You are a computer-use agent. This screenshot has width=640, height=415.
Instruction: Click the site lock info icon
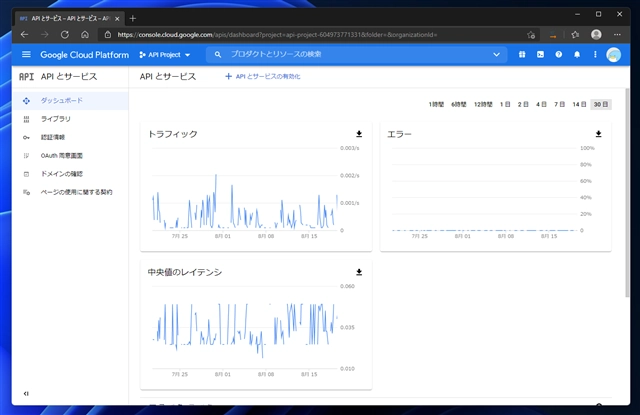coord(107,35)
